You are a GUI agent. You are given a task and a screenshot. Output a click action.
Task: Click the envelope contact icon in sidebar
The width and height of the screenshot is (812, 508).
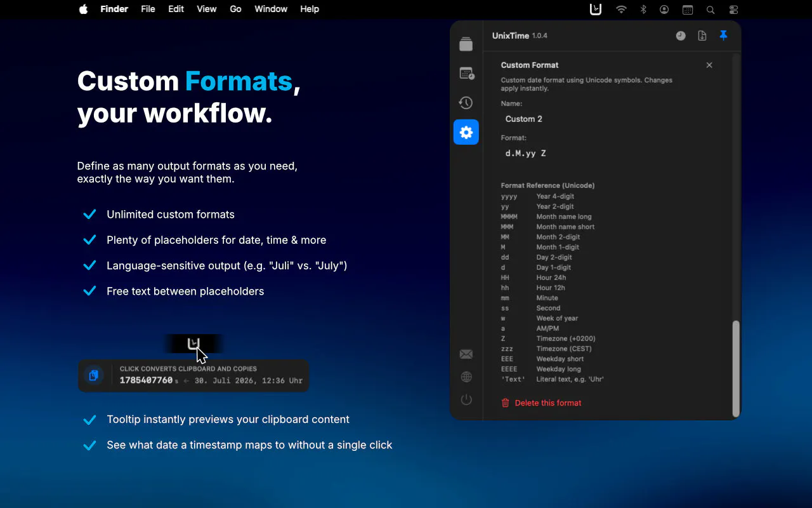pyautogui.click(x=466, y=354)
